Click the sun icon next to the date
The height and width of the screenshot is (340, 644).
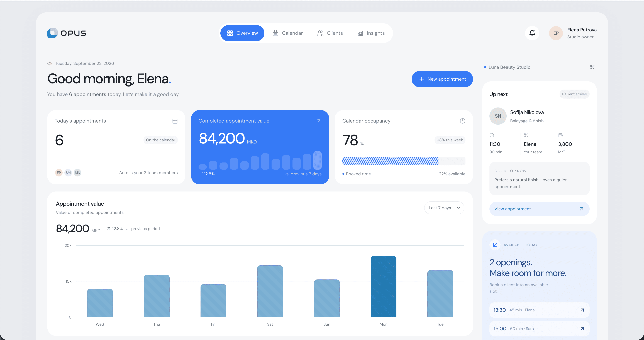point(50,63)
